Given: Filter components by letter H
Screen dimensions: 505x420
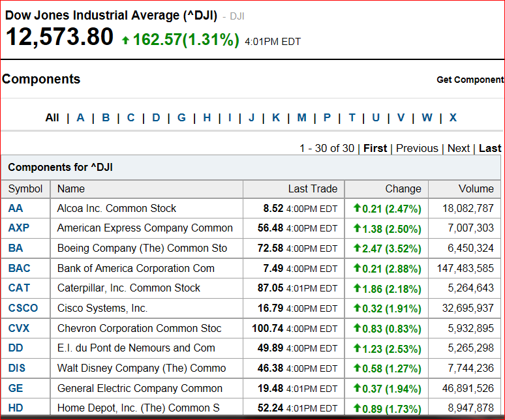Looking at the screenshot, I should (x=207, y=117).
